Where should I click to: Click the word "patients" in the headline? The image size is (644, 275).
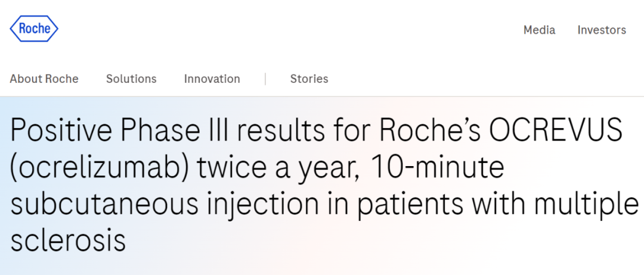point(410,205)
